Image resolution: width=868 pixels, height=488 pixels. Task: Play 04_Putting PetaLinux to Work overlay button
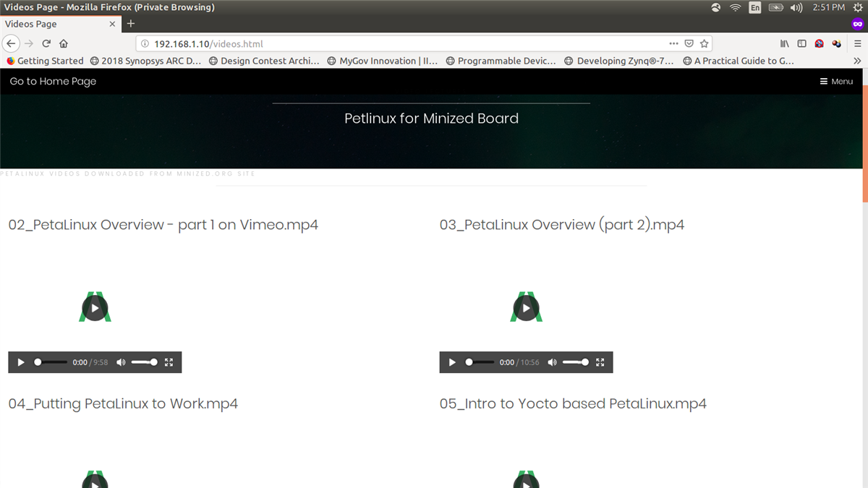(x=95, y=481)
